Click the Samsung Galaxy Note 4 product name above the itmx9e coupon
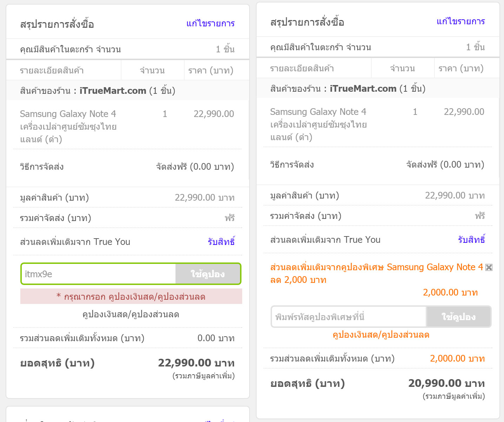This screenshot has width=504, height=422. point(68,114)
